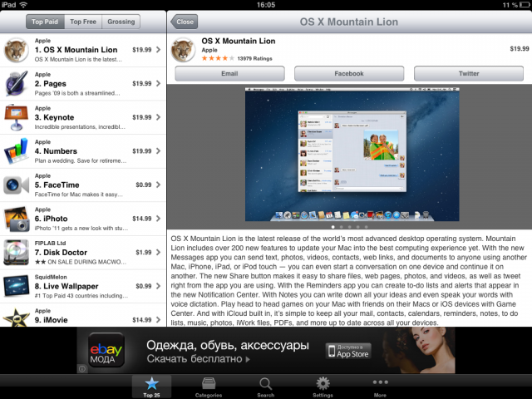Select '4. Numbers' title
This screenshot has width=532, height=399.
click(56, 151)
